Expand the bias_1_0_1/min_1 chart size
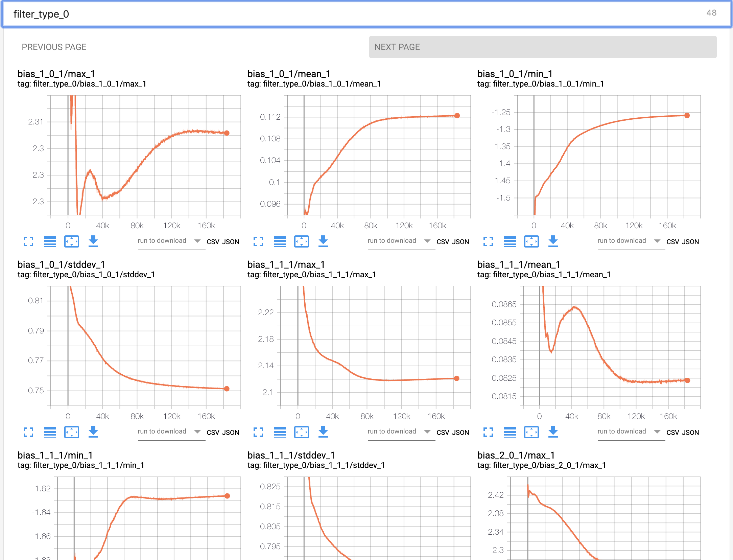Screen dimensions: 733x560 pos(488,241)
